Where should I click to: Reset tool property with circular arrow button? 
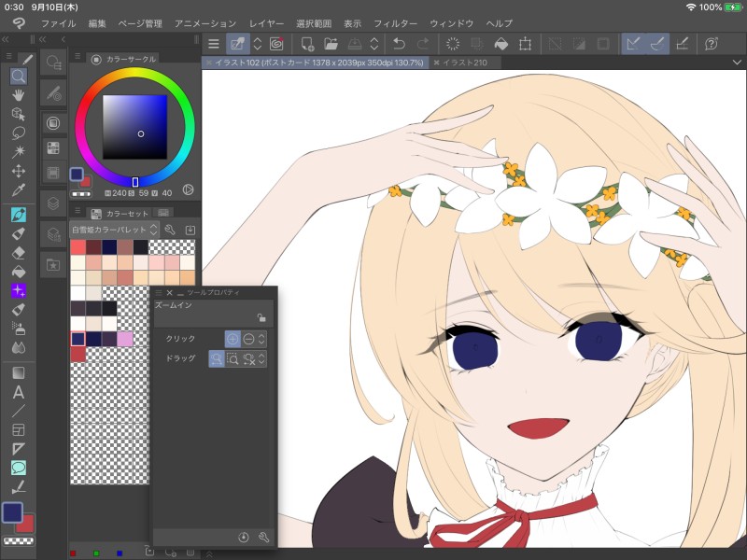[x=244, y=538]
